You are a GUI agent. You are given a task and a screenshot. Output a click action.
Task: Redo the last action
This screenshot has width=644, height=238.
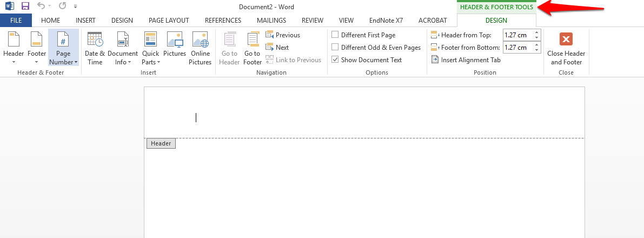pyautogui.click(x=62, y=6)
